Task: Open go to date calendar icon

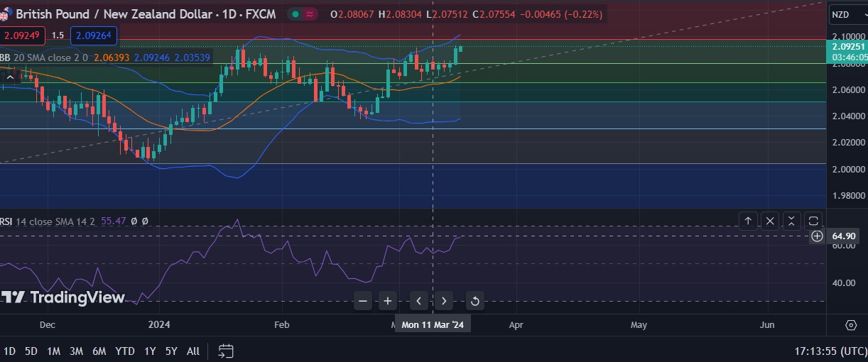Action: tap(226, 351)
